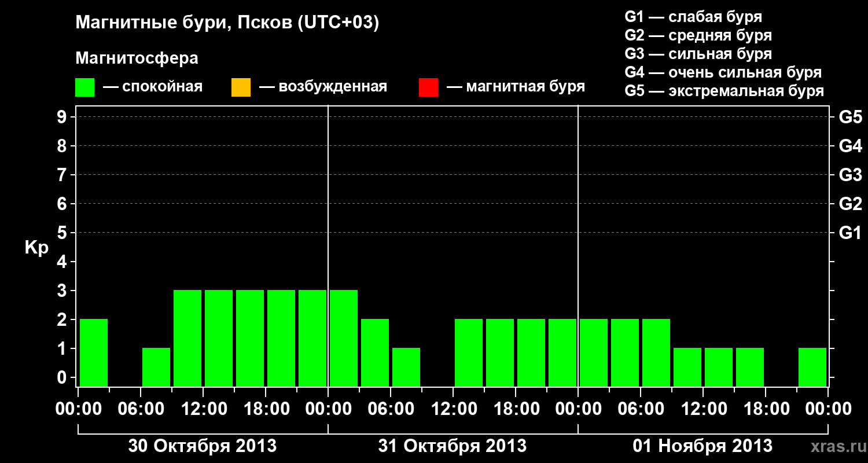Click the G5 label on right axis
Screen dimensions: 868x463
pos(851,117)
